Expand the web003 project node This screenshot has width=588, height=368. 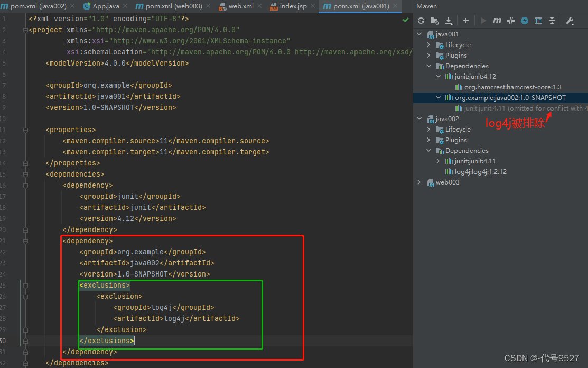click(420, 182)
